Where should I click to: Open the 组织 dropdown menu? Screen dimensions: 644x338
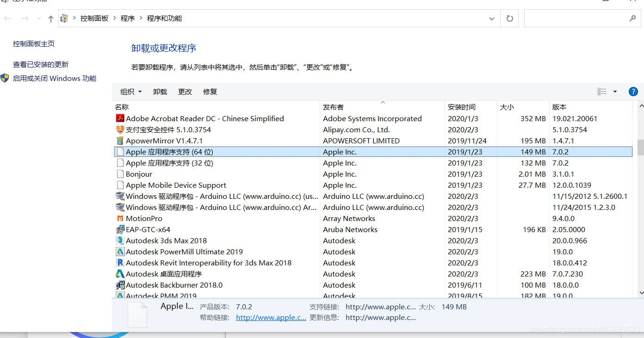tap(131, 92)
